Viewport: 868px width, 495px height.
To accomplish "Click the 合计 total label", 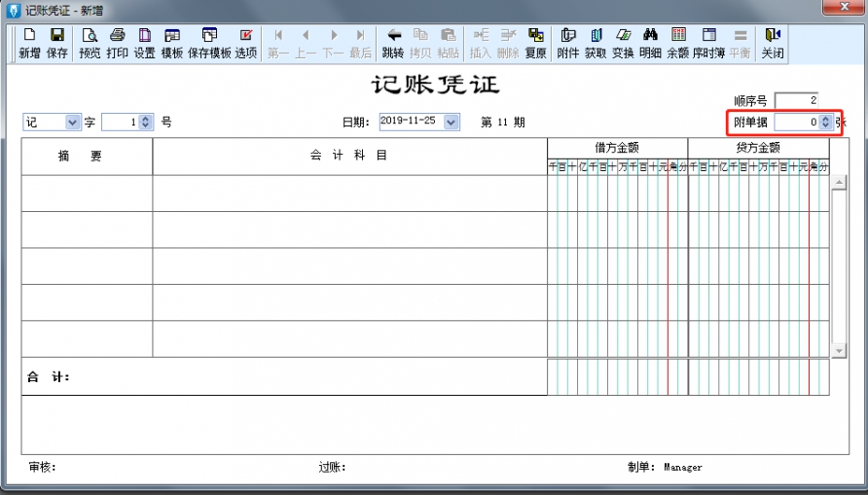I will pos(48,377).
